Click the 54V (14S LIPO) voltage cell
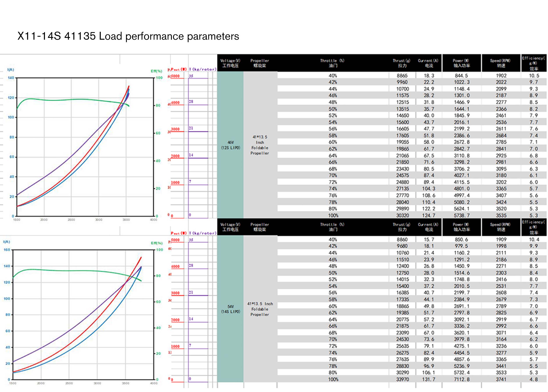Image resolution: width=548 pixels, height=392 pixels. coord(231,309)
